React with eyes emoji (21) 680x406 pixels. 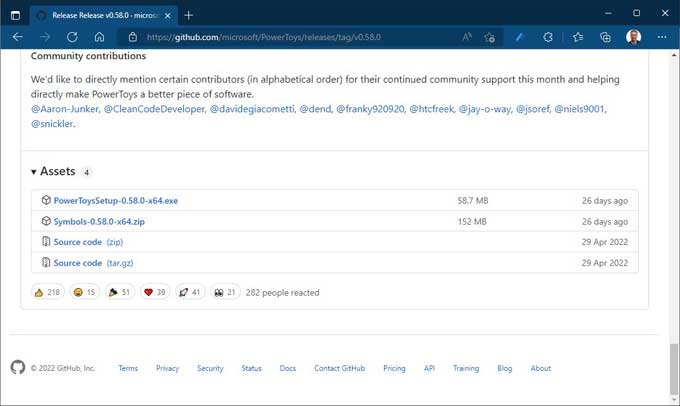(x=225, y=292)
